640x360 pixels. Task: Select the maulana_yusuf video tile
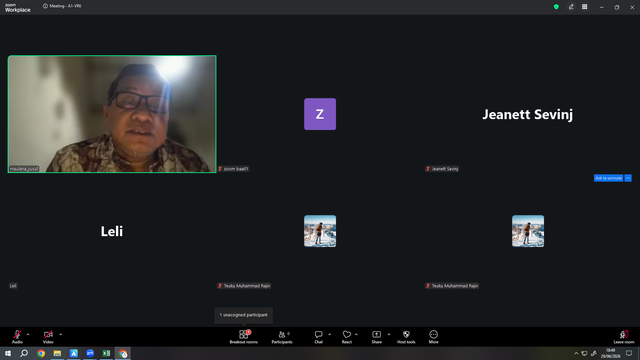point(112,114)
